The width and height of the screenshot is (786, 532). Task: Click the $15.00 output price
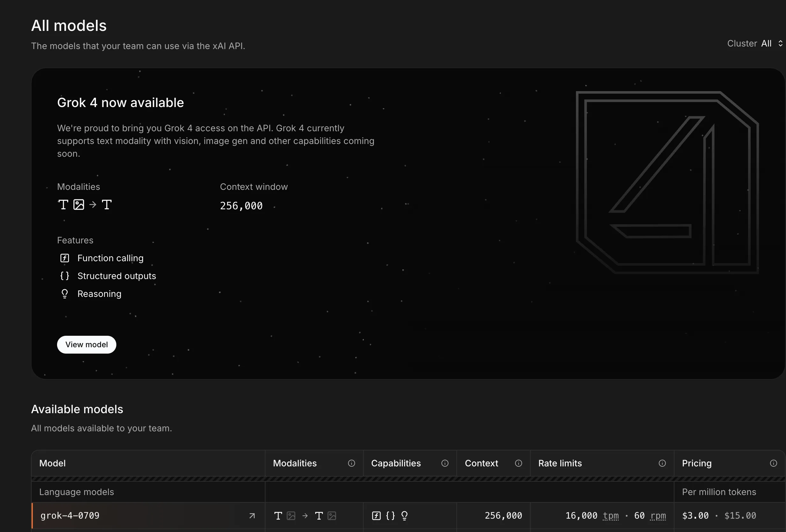pyautogui.click(x=740, y=516)
